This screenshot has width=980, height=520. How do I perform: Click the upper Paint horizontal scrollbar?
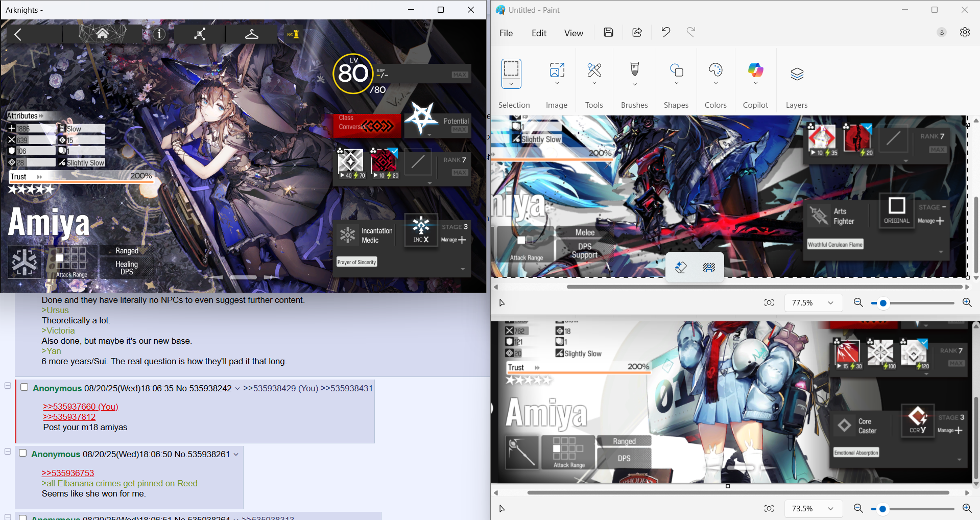pos(764,287)
